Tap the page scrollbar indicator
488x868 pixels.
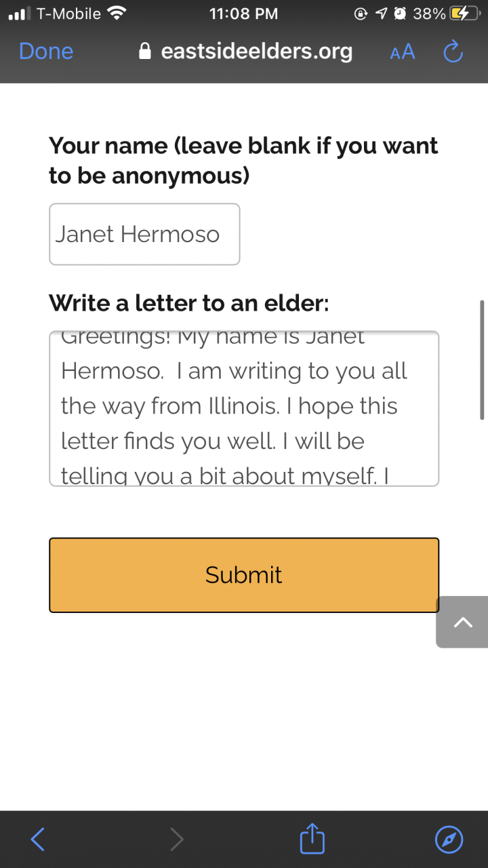(x=482, y=359)
